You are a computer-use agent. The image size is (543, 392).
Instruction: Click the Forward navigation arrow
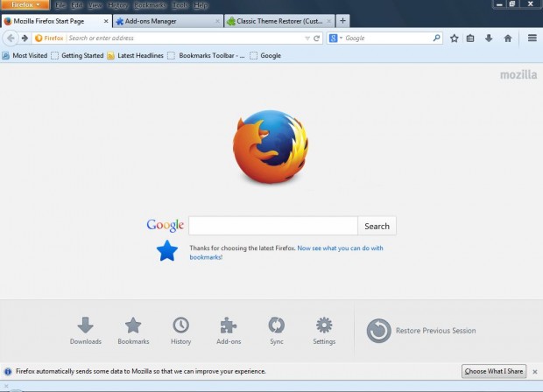[x=25, y=38]
